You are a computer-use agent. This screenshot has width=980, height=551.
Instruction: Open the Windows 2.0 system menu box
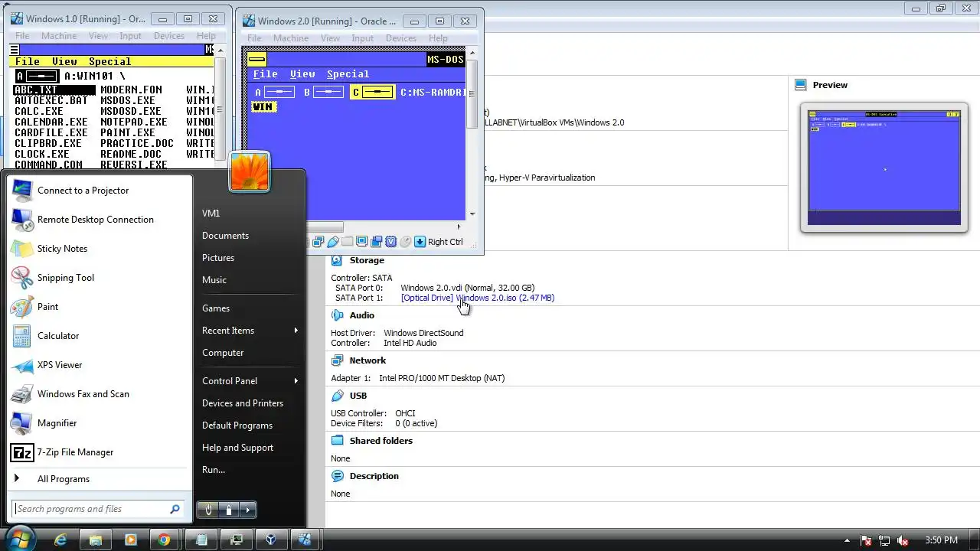pyautogui.click(x=257, y=60)
